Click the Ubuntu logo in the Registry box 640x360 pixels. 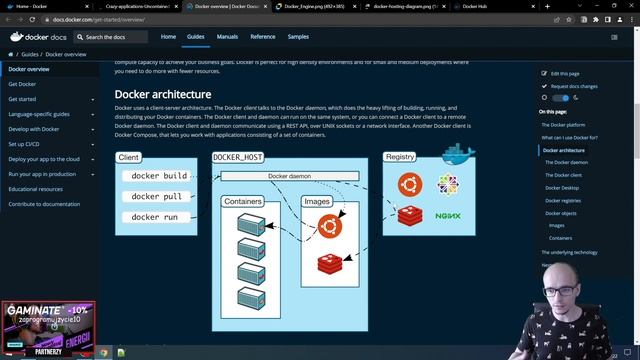pos(410,184)
